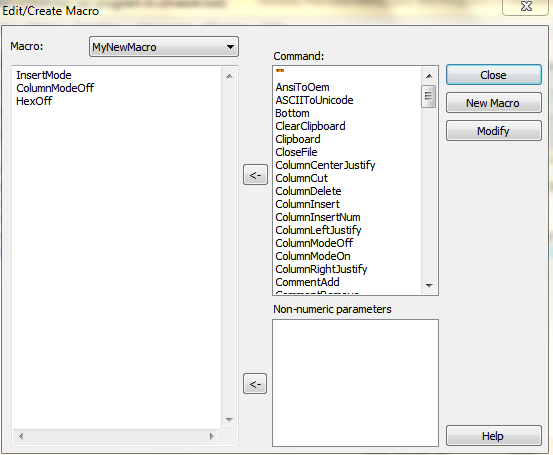
Task: Click the New Macro button
Action: 493,103
